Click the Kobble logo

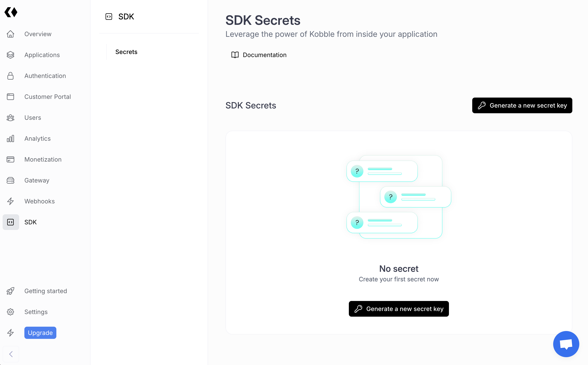point(11,12)
